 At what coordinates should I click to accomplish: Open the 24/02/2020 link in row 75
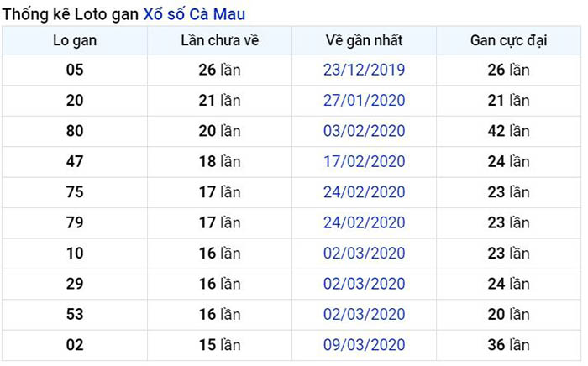pyautogui.click(x=364, y=192)
